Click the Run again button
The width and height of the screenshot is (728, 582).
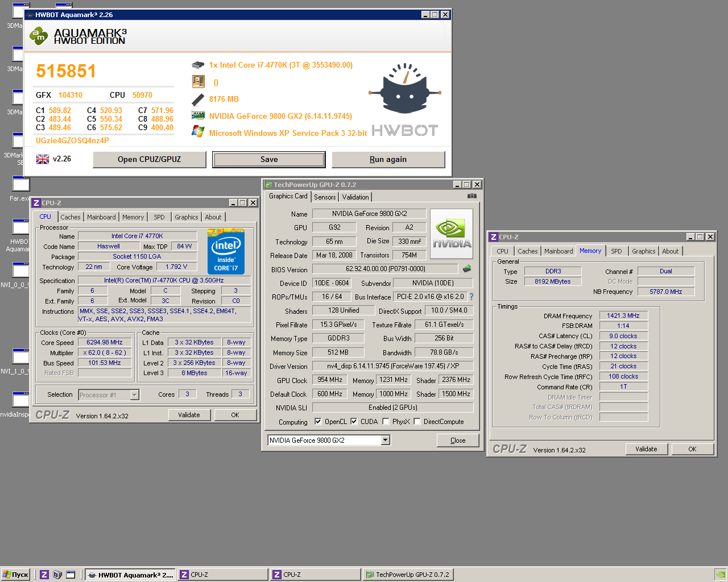click(388, 159)
